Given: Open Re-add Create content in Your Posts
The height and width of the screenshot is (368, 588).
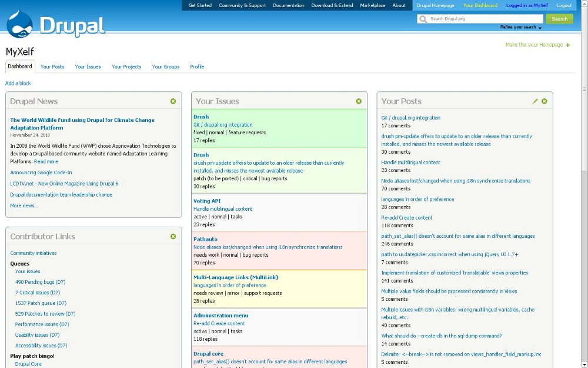Looking at the screenshot, I should click(406, 218).
